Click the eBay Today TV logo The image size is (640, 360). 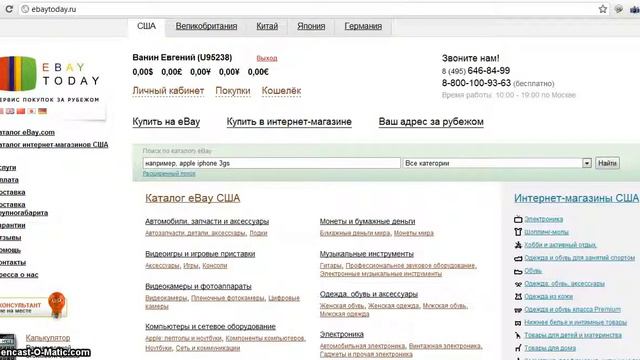click(x=18, y=73)
